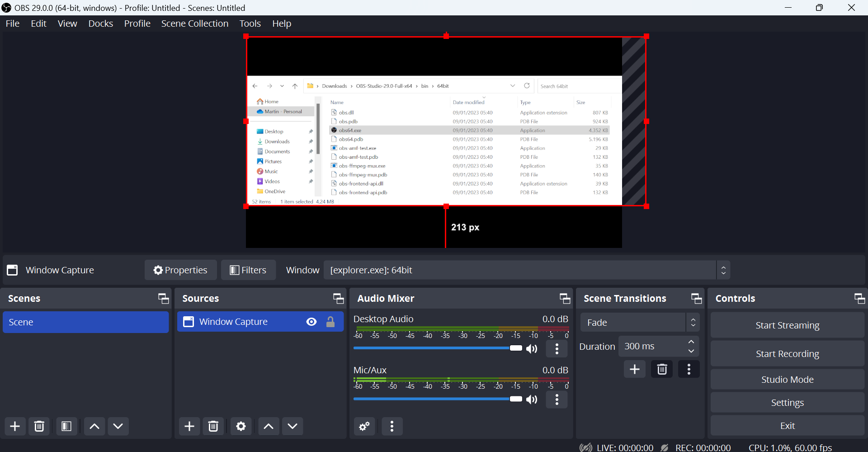Move selected source up in list

coord(269,426)
